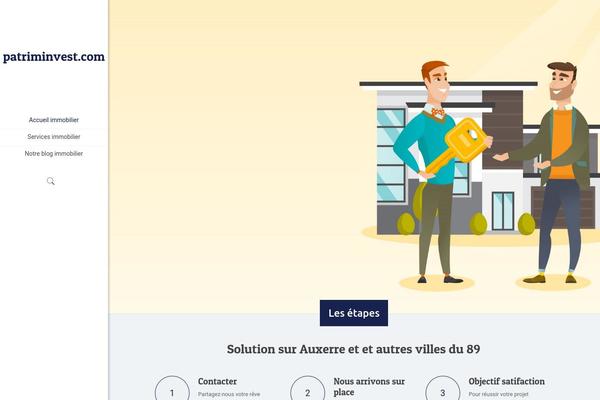This screenshot has height=400, width=600.
Task: Click the Partagez nous votre rêve text
Action: click(x=229, y=394)
